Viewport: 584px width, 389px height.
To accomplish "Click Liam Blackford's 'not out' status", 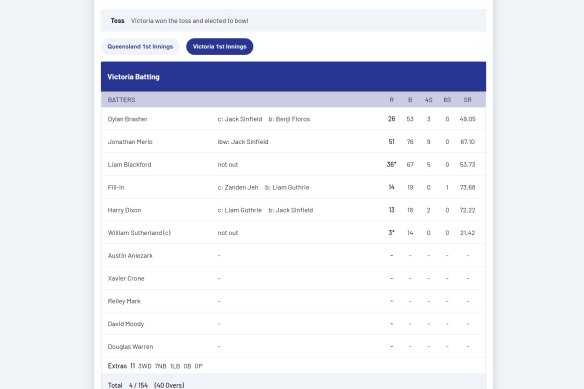I will coord(228,165).
